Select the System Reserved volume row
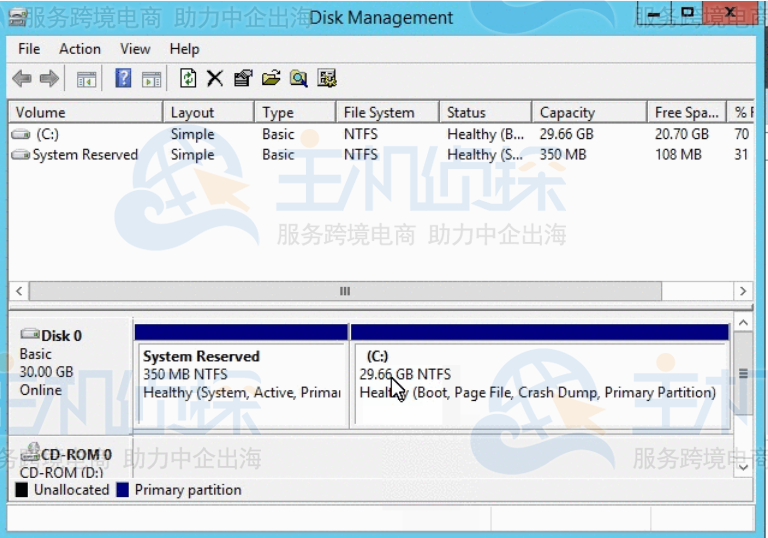This screenshot has height=538, width=768. tap(85, 155)
